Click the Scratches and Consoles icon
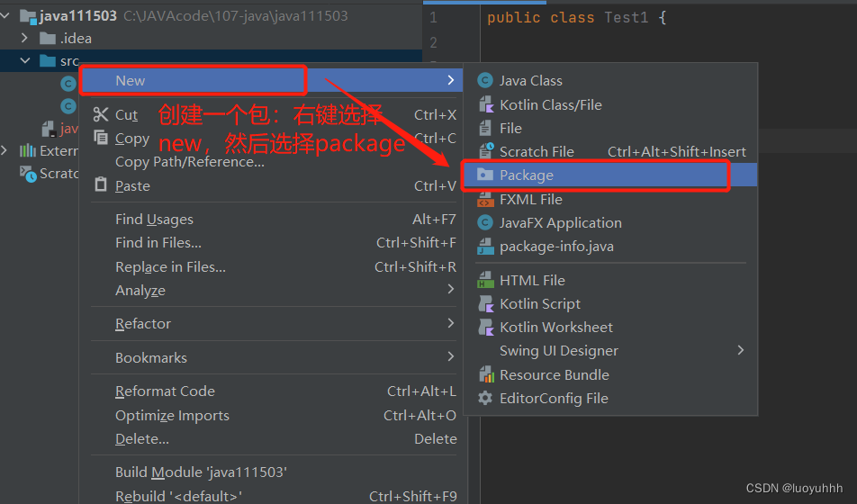 [28, 174]
